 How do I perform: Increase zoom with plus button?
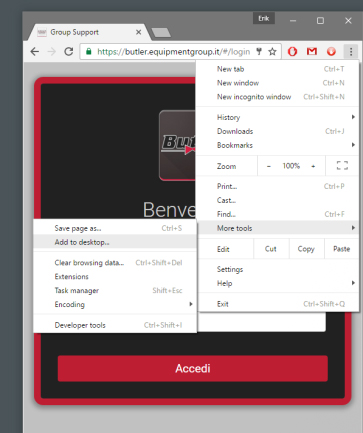(x=313, y=166)
